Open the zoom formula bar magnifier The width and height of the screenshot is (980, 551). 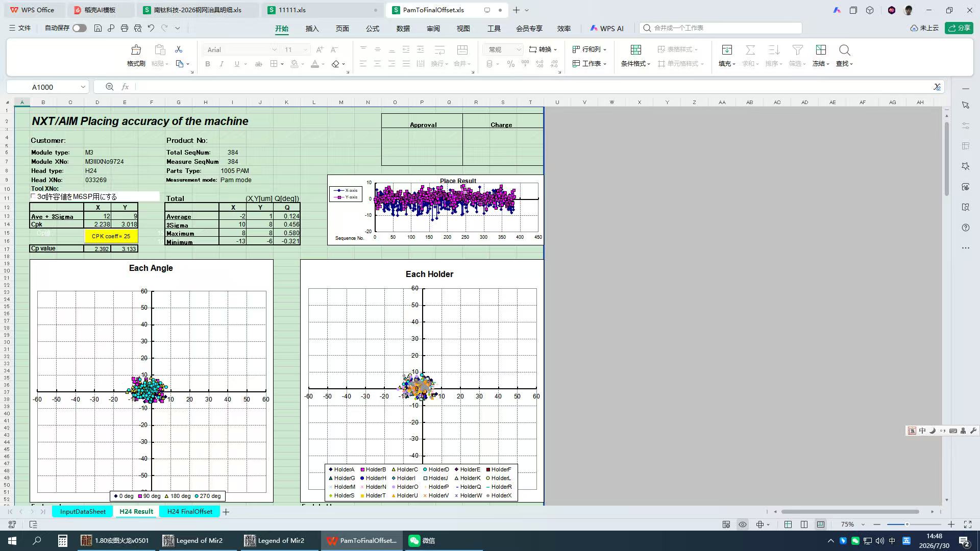[x=109, y=87]
